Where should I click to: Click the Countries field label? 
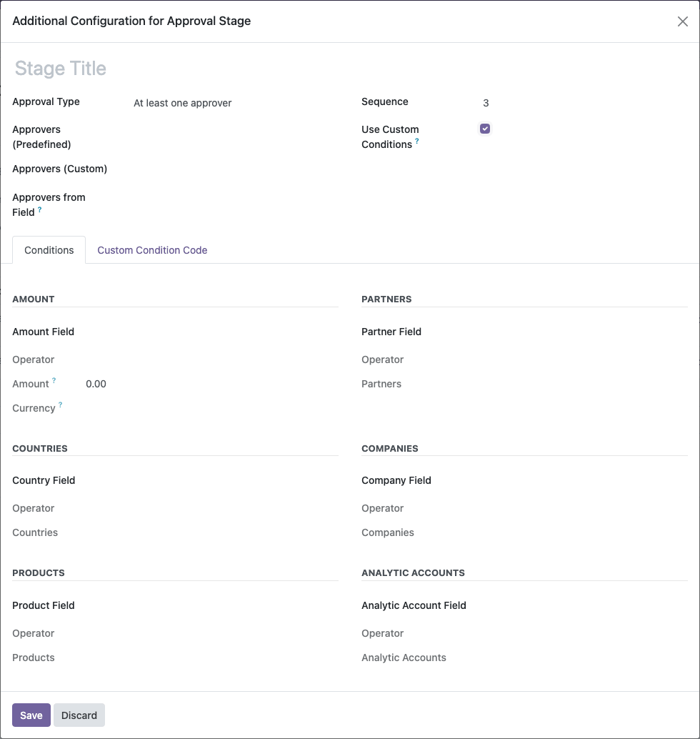pos(35,532)
